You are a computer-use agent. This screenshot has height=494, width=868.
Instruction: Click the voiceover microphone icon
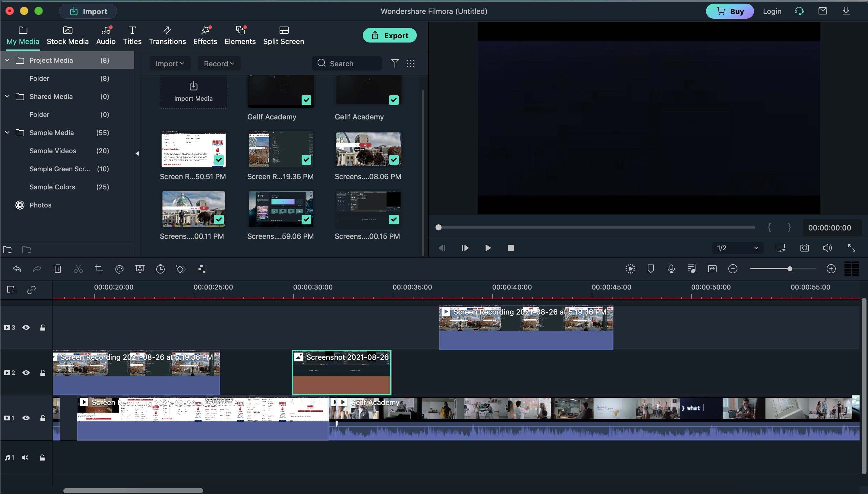[x=671, y=269]
